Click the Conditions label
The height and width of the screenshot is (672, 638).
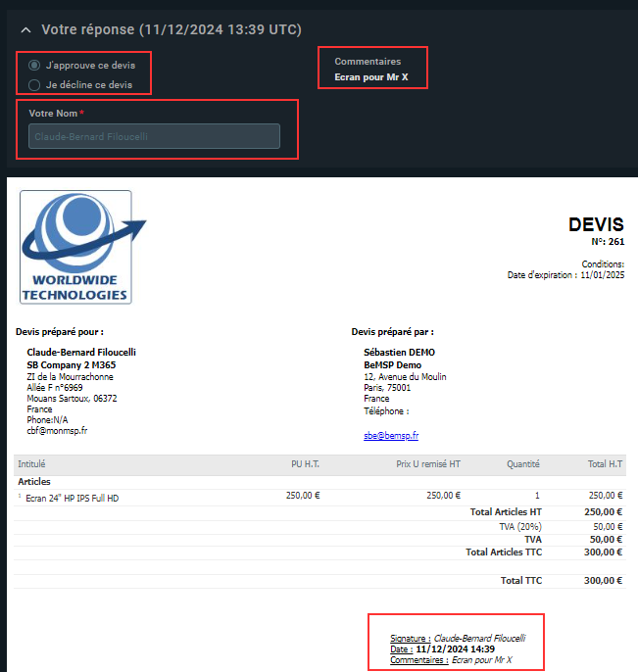[x=603, y=264]
